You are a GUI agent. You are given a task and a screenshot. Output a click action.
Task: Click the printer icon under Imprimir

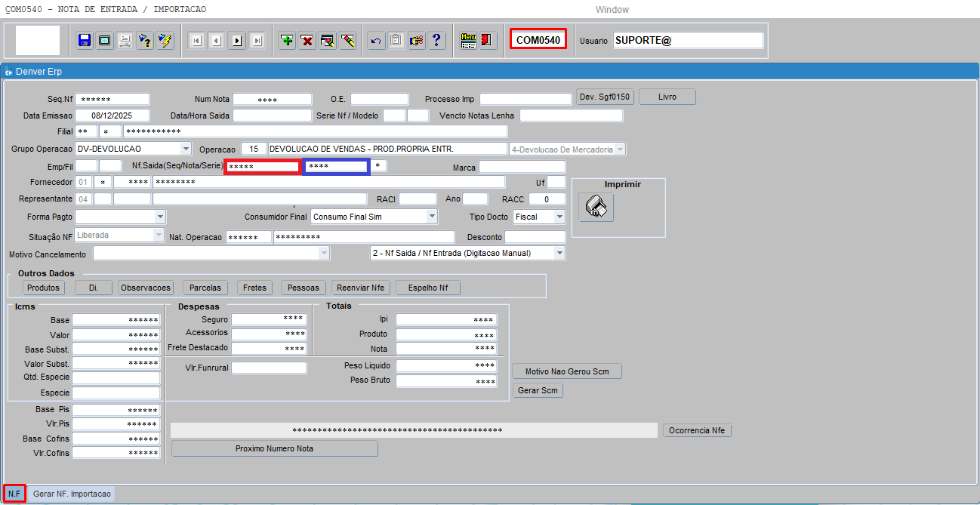coord(596,206)
